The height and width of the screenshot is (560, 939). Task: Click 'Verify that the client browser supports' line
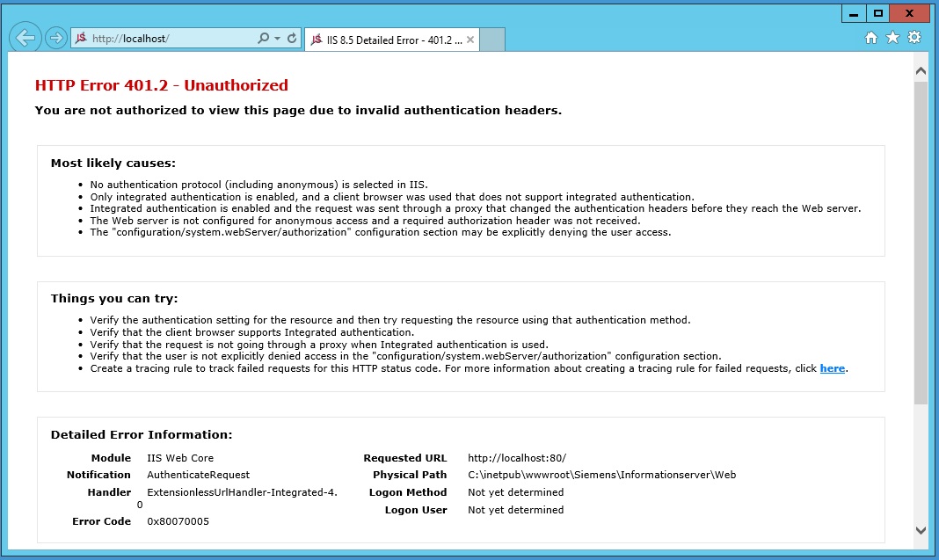pyautogui.click(x=252, y=332)
